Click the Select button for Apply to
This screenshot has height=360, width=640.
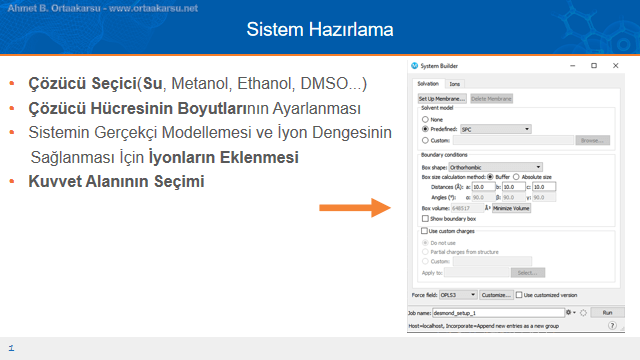click(528, 273)
